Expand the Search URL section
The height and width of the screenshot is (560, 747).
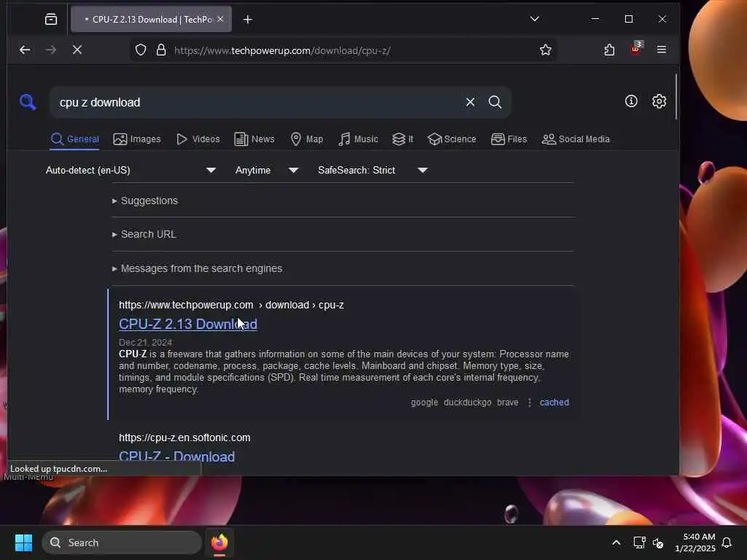(x=144, y=234)
